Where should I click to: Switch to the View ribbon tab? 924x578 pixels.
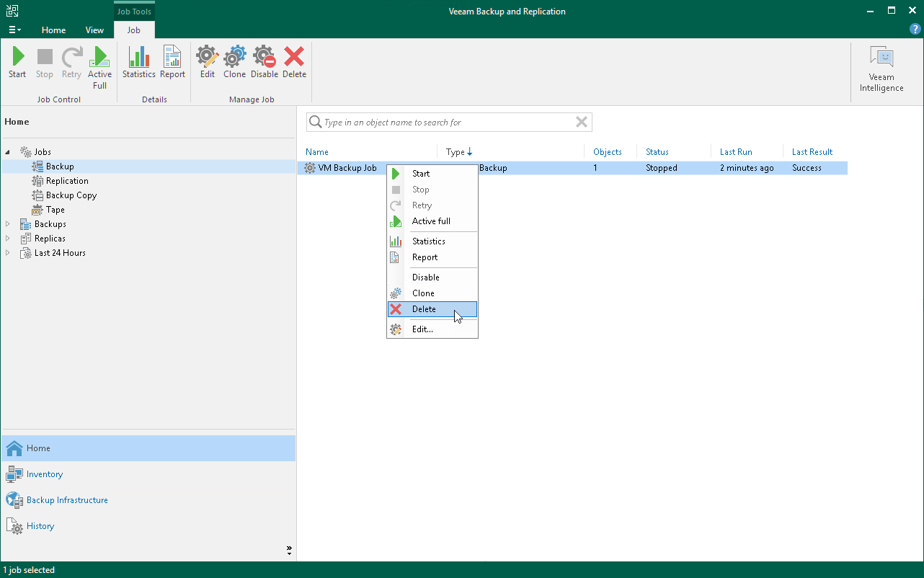(x=94, y=30)
